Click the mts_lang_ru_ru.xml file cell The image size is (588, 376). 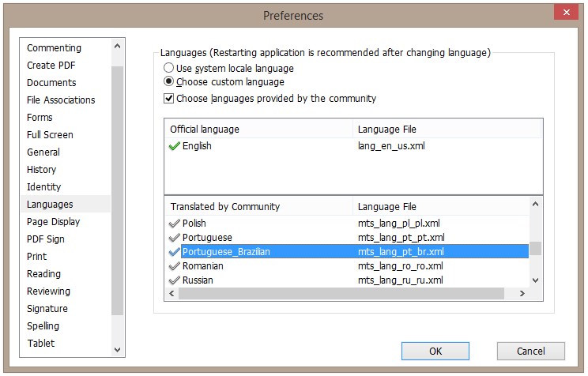pos(400,280)
